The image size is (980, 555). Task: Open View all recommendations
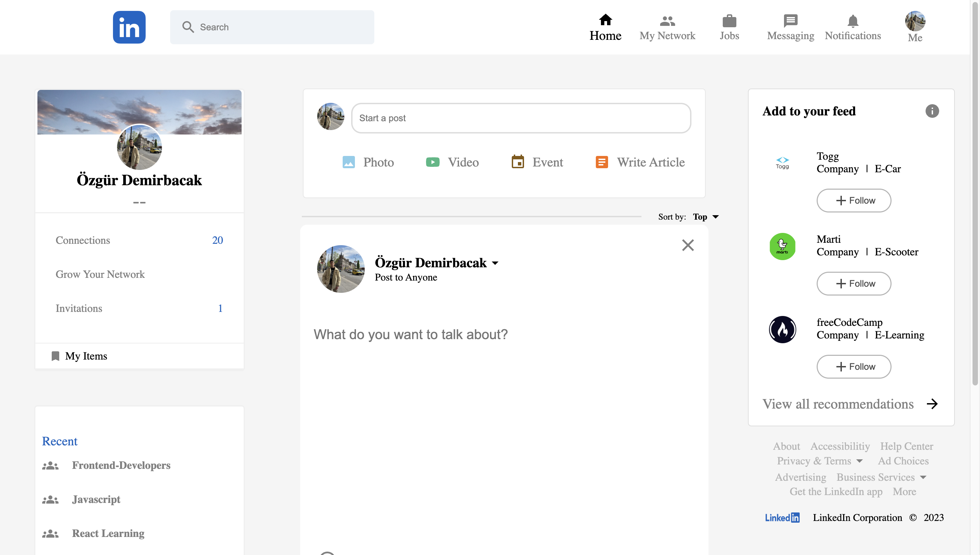[838, 404]
